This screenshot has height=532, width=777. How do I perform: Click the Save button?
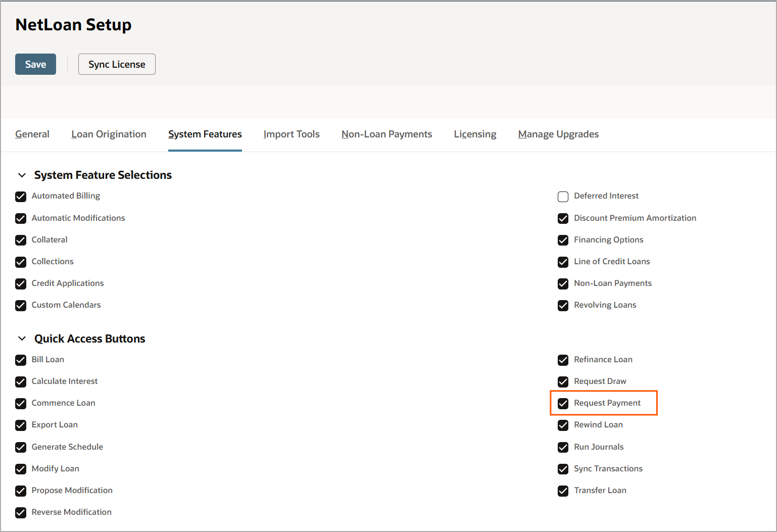tap(35, 64)
